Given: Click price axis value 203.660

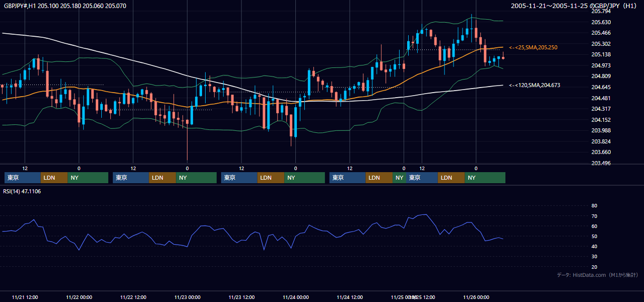Looking at the screenshot, I should coord(601,152).
